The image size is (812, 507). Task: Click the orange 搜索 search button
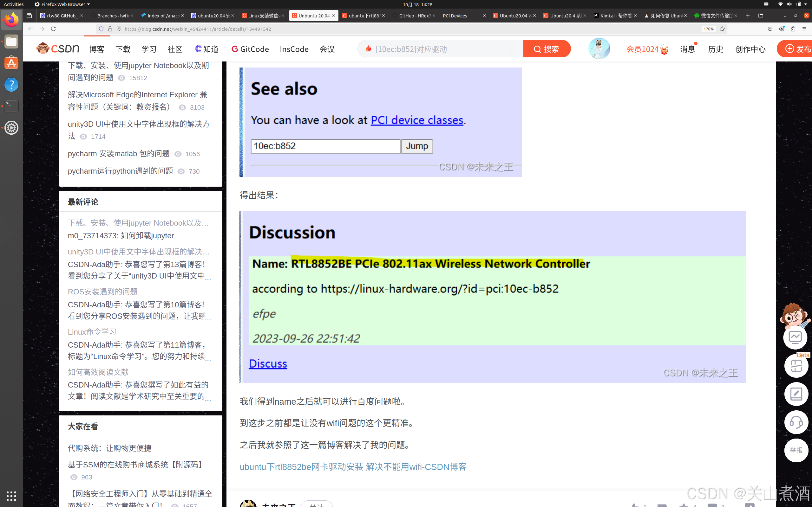click(547, 49)
